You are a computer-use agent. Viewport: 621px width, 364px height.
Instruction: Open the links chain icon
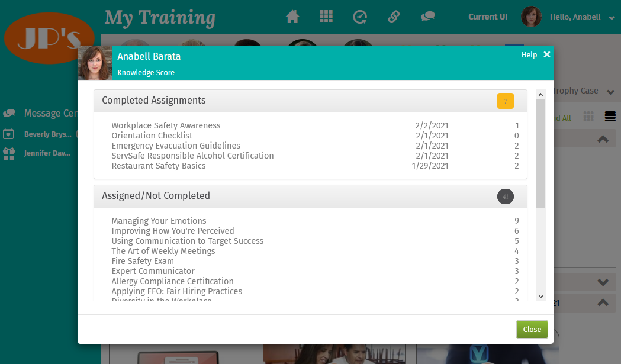coord(393,17)
